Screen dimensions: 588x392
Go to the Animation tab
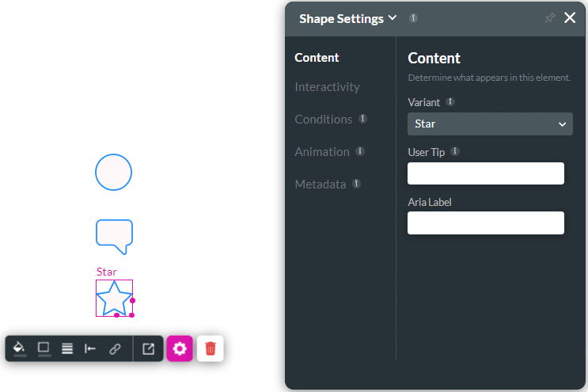click(x=321, y=152)
